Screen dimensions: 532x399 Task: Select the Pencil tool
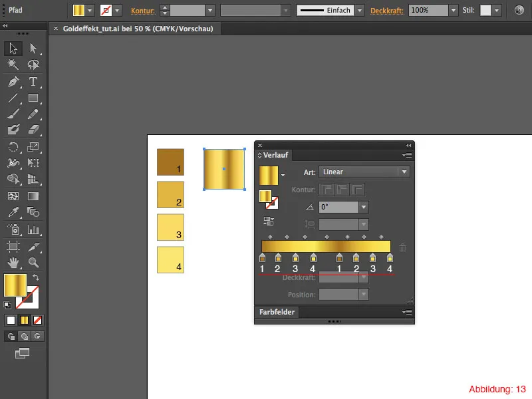[33, 114]
